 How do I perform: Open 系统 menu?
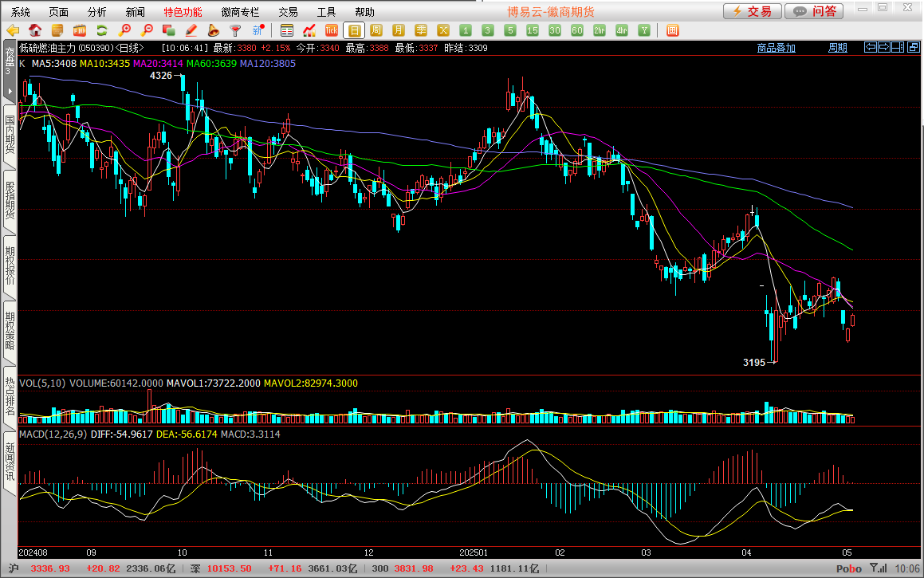pos(21,12)
